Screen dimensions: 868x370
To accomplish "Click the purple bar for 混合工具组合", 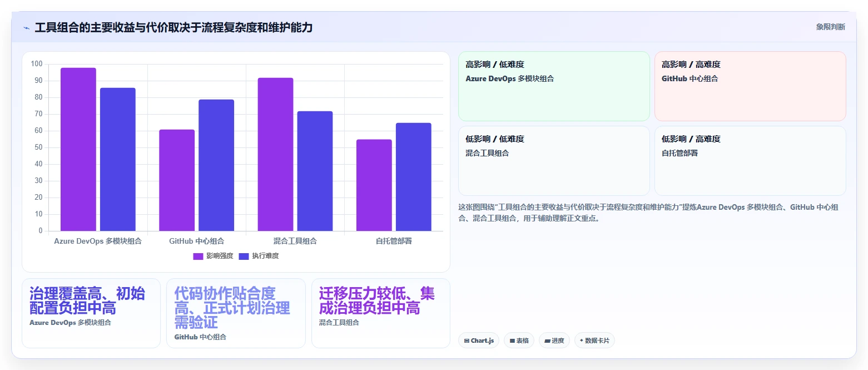I will coord(275,154).
